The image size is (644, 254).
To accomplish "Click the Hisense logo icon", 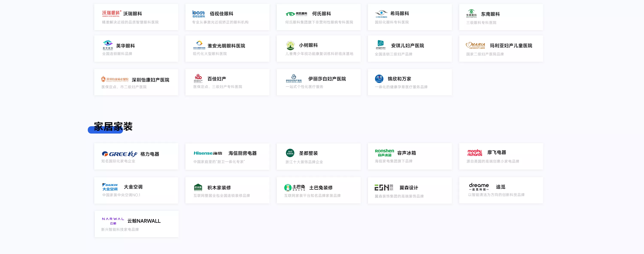I will (x=208, y=153).
